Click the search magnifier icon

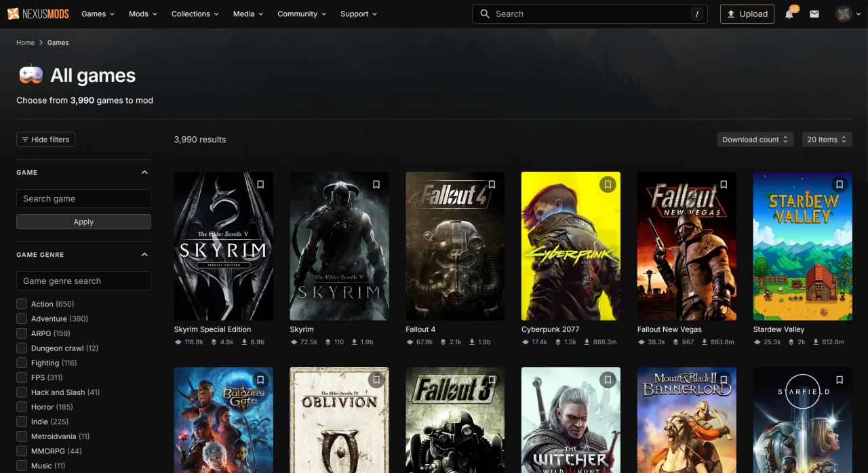[485, 14]
